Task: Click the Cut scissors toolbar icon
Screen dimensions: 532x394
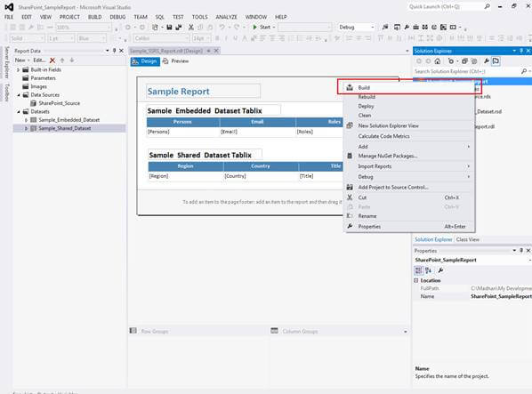Action: tap(191, 27)
